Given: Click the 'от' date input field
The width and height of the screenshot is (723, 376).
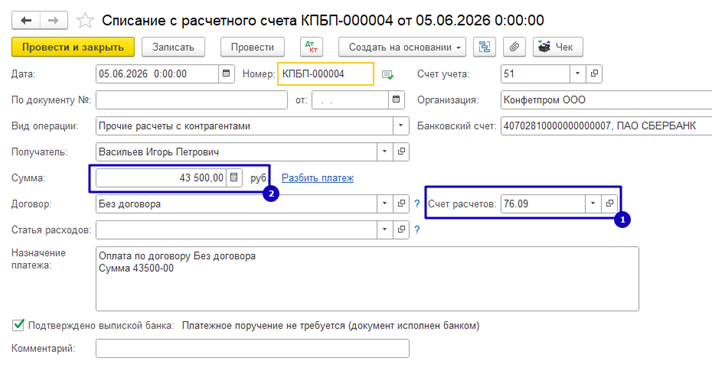Looking at the screenshot, I should tap(350, 100).
